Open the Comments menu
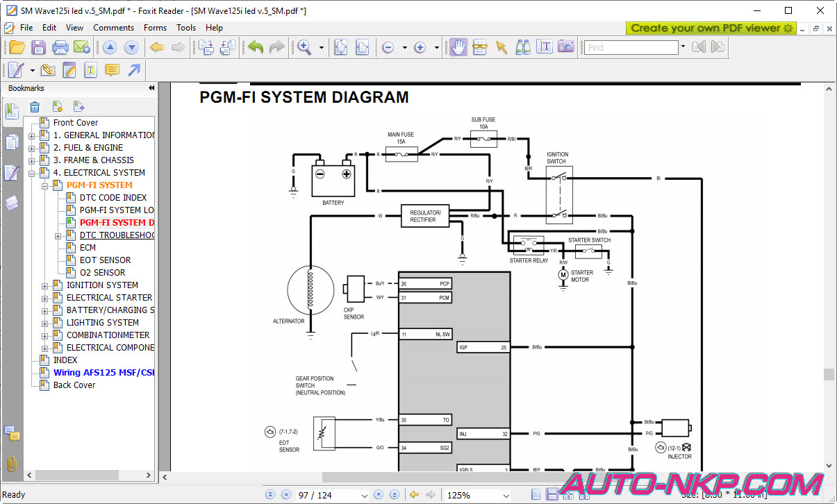 (x=113, y=28)
